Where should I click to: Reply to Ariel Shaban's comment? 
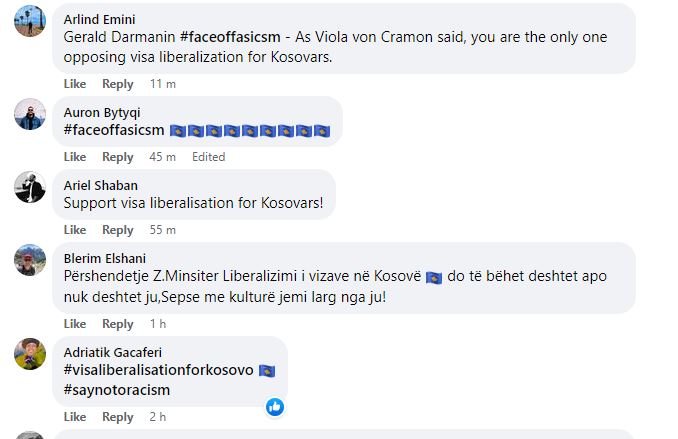(118, 230)
